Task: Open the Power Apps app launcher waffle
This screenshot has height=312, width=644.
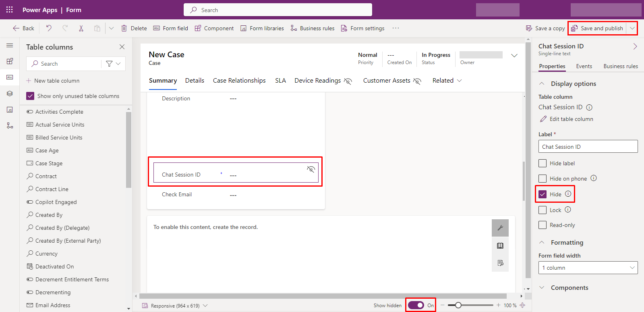Action: [x=10, y=10]
